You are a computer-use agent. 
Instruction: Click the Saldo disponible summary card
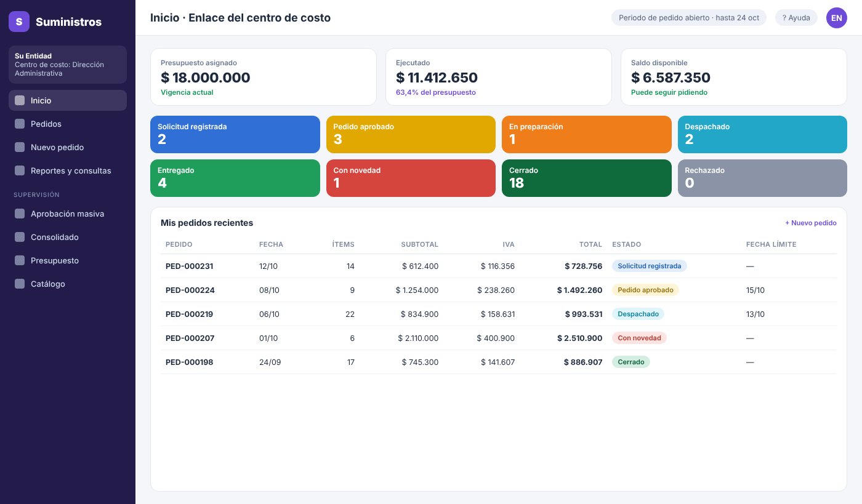coord(734,77)
